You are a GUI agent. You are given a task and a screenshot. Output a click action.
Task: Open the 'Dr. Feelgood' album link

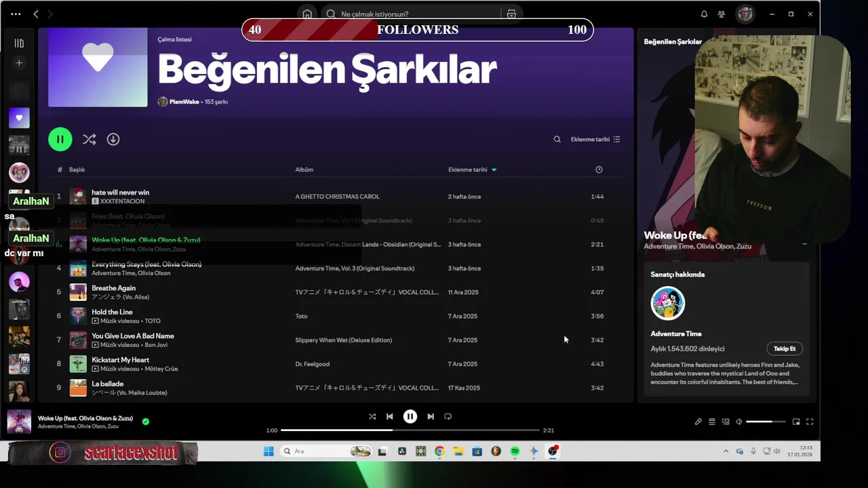(312, 364)
